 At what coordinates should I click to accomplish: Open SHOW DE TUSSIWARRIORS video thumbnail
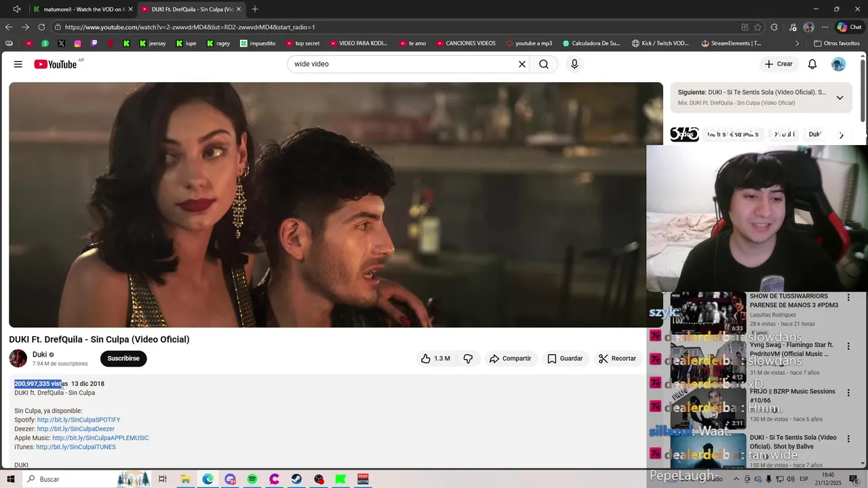click(708, 313)
